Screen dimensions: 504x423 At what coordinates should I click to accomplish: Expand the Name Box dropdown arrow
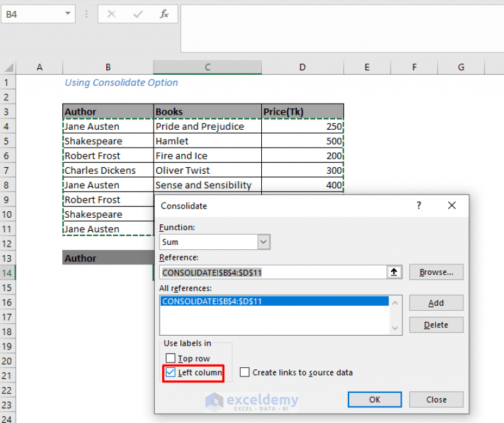[68, 14]
